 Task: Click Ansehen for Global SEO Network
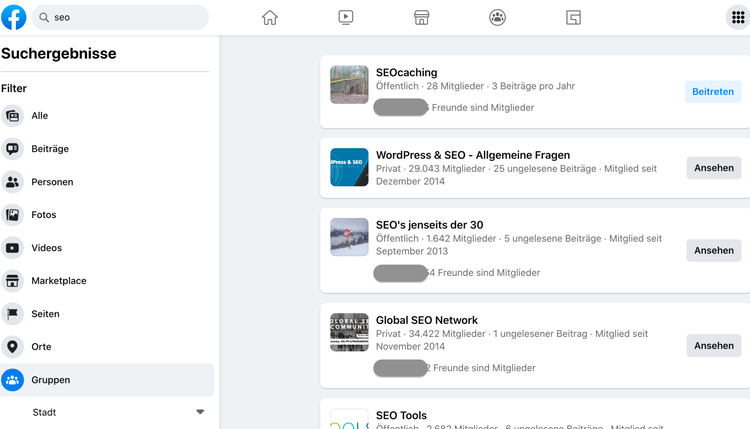(x=714, y=346)
